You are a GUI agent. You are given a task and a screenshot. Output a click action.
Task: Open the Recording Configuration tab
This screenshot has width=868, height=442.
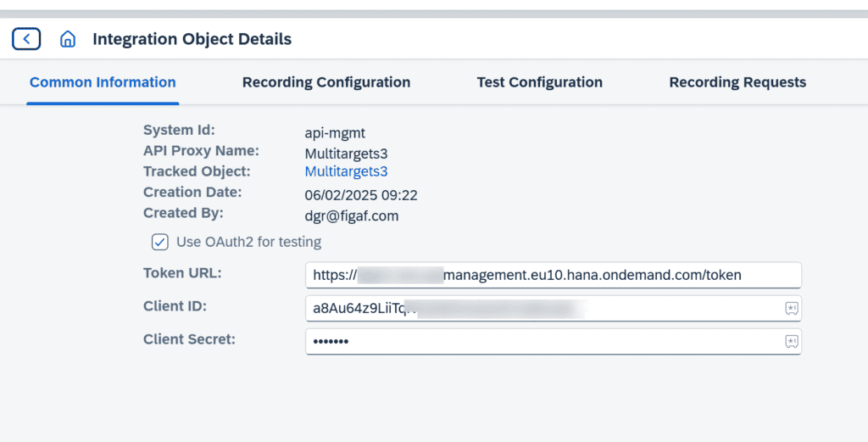(326, 82)
